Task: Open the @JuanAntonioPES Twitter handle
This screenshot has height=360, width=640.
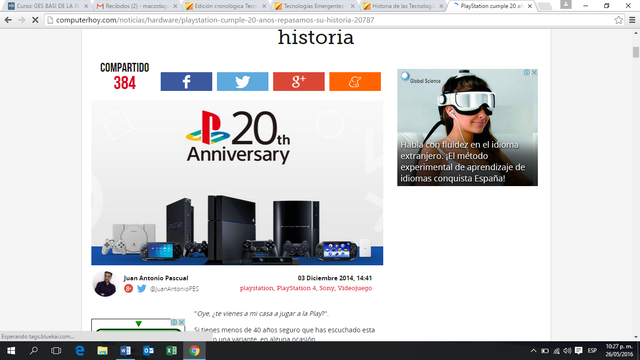Action: coord(174,289)
